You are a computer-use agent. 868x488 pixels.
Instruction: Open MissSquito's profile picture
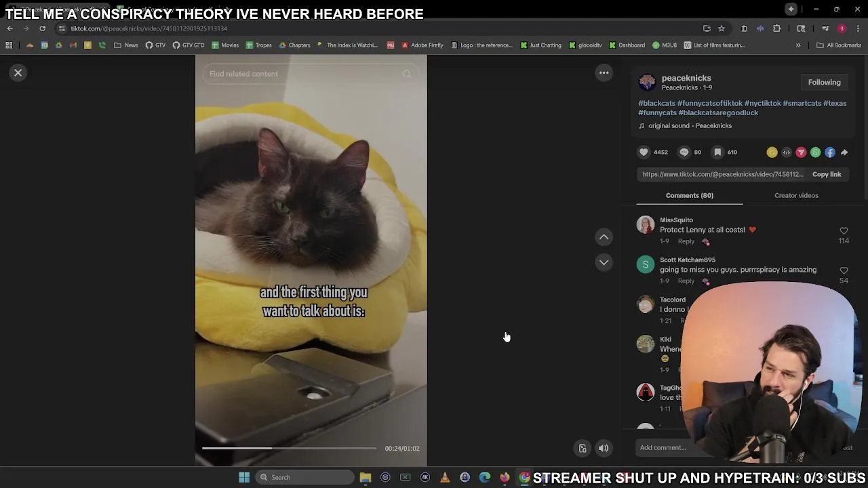[x=646, y=224]
